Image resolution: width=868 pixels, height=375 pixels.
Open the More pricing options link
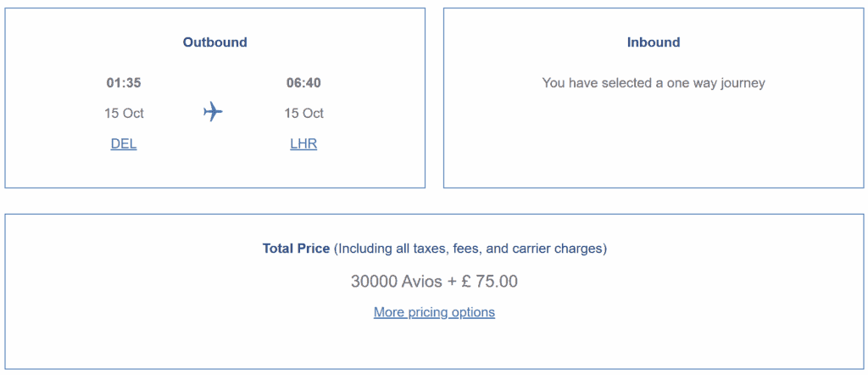[434, 312]
